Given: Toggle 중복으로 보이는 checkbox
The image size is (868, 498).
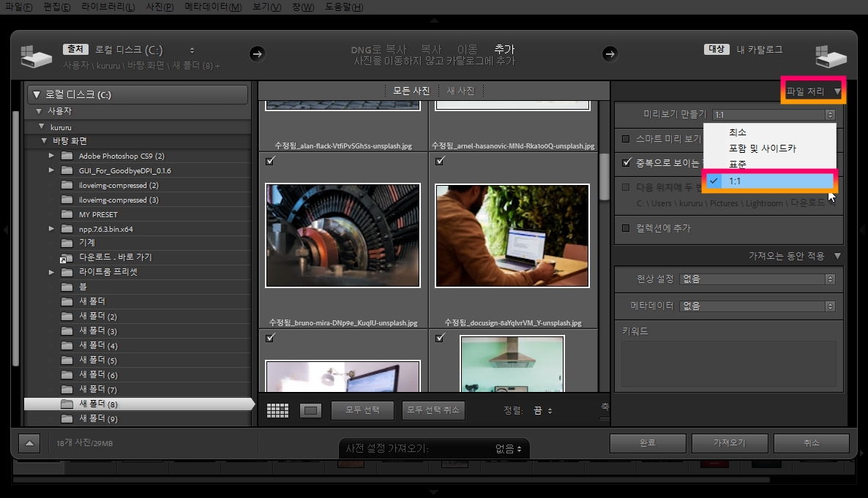Looking at the screenshot, I should point(626,162).
